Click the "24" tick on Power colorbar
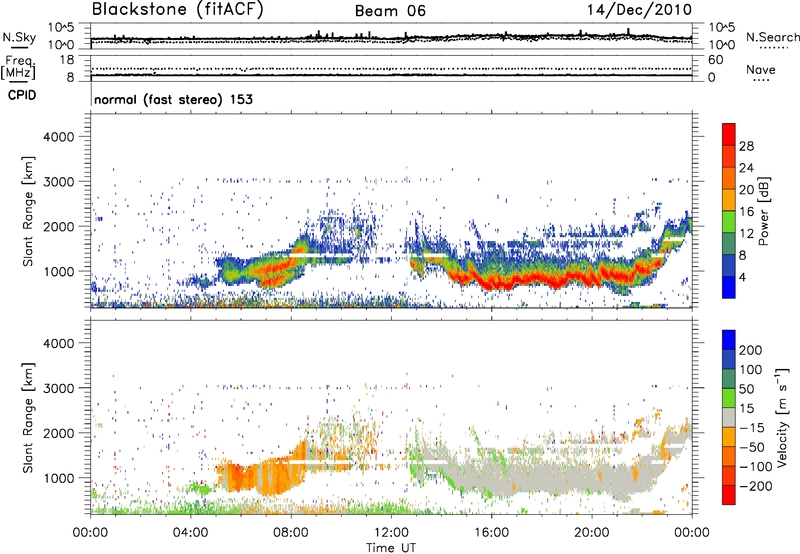This screenshot has height=554, width=800. 746,168
